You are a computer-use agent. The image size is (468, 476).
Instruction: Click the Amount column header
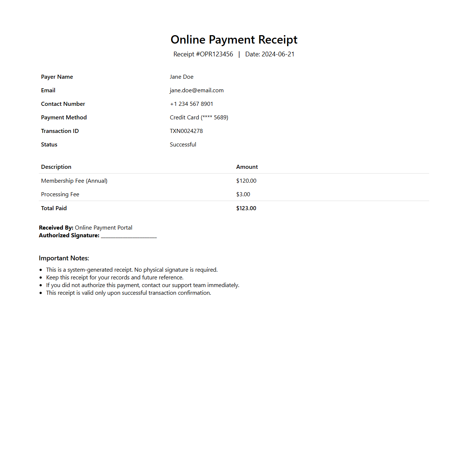pyautogui.click(x=247, y=167)
